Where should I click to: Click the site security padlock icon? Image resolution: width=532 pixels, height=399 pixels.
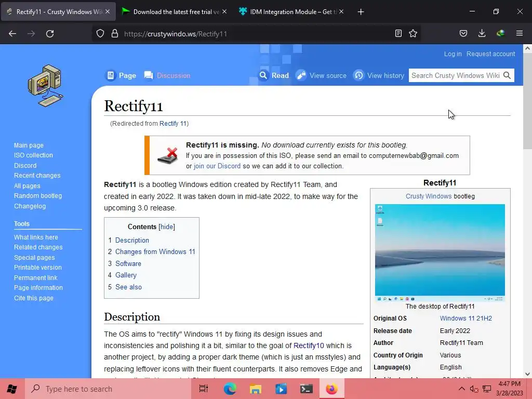pyautogui.click(x=115, y=34)
